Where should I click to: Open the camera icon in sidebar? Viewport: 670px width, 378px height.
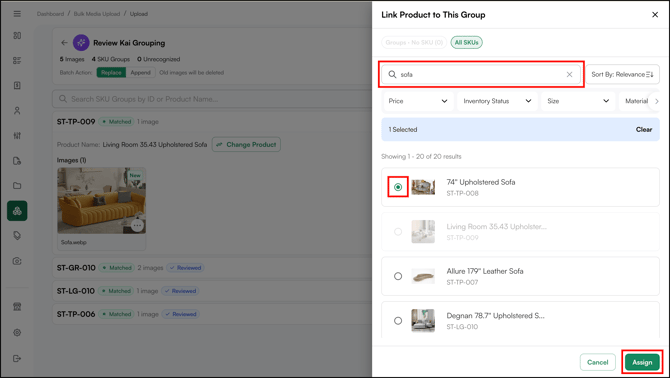pyautogui.click(x=17, y=261)
